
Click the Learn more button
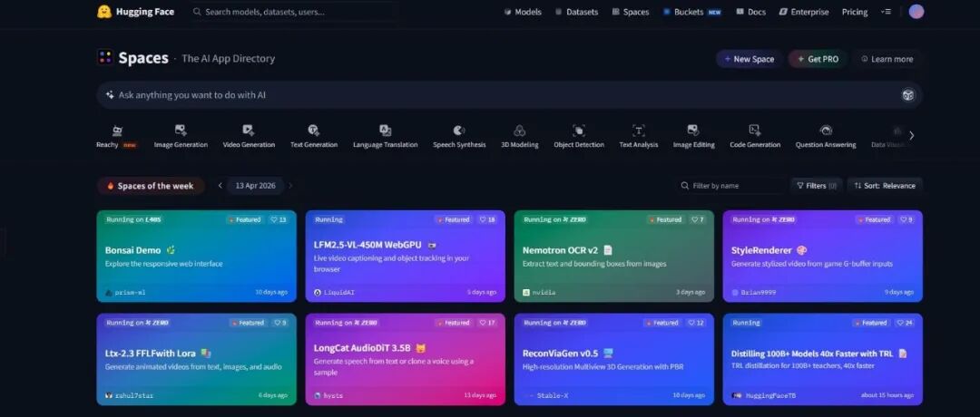(x=887, y=59)
